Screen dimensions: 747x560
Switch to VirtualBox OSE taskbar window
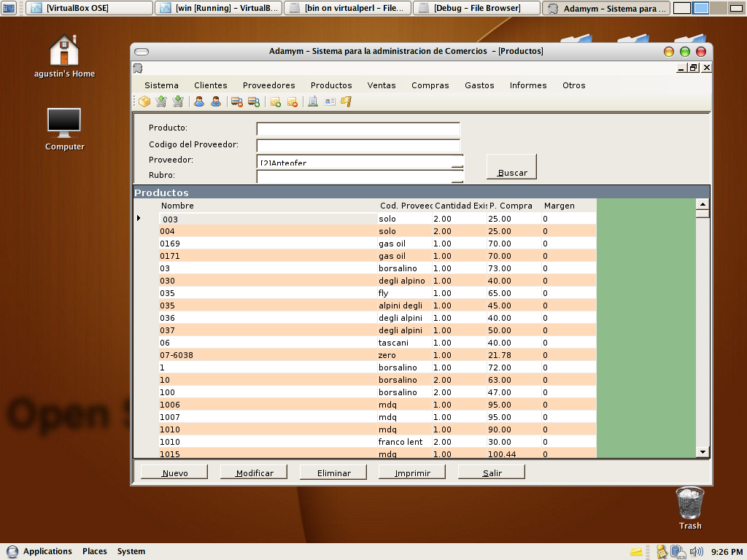point(89,8)
